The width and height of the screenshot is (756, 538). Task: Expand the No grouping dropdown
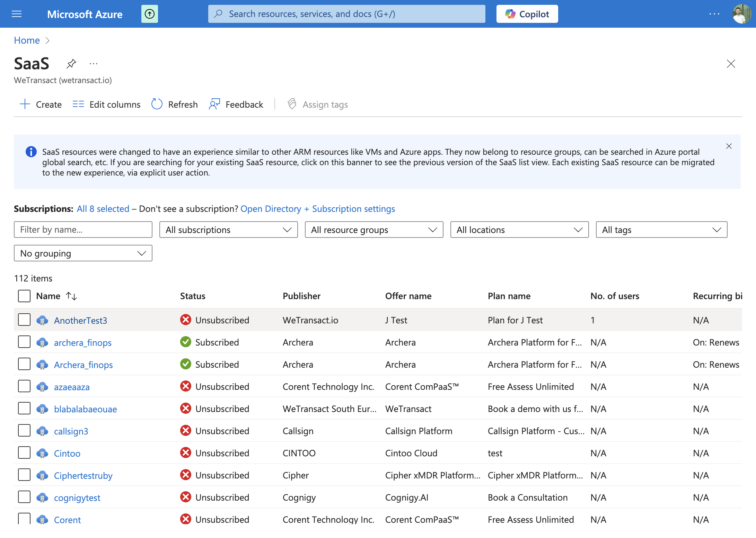(83, 253)
